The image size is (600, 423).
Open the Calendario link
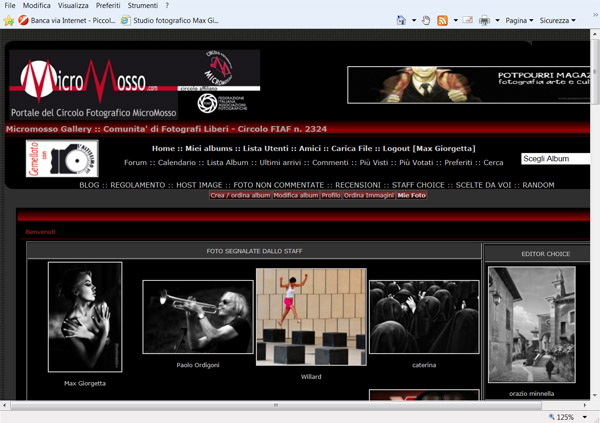(x=177, y=163)
